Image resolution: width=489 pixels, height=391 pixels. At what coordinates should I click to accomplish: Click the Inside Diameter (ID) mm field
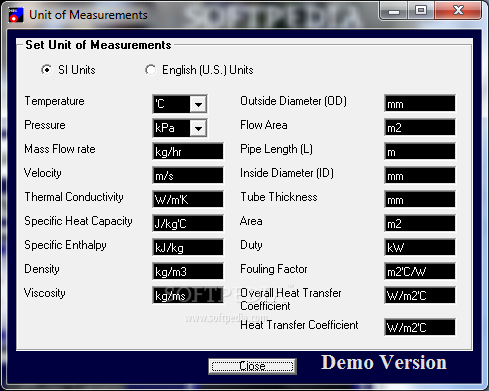click(x=420, y=176)
